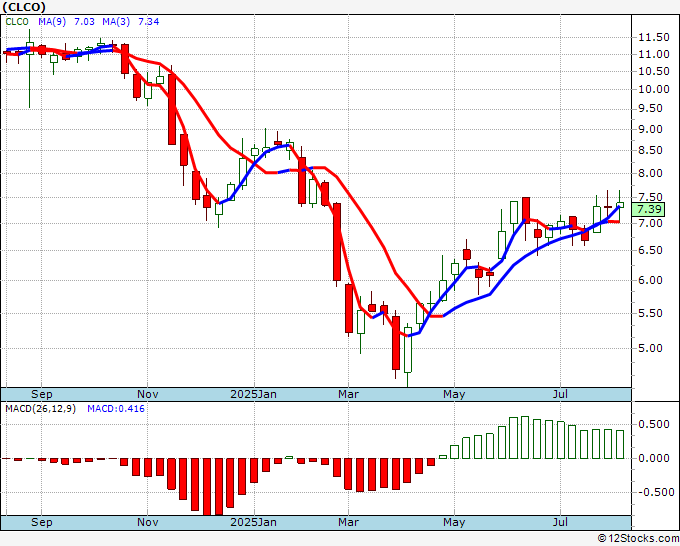This screenshot has width=680, height=546.
Task: Click the 0.000 MACD axis label
Action: pyautogui.click(x=654, y=458)
